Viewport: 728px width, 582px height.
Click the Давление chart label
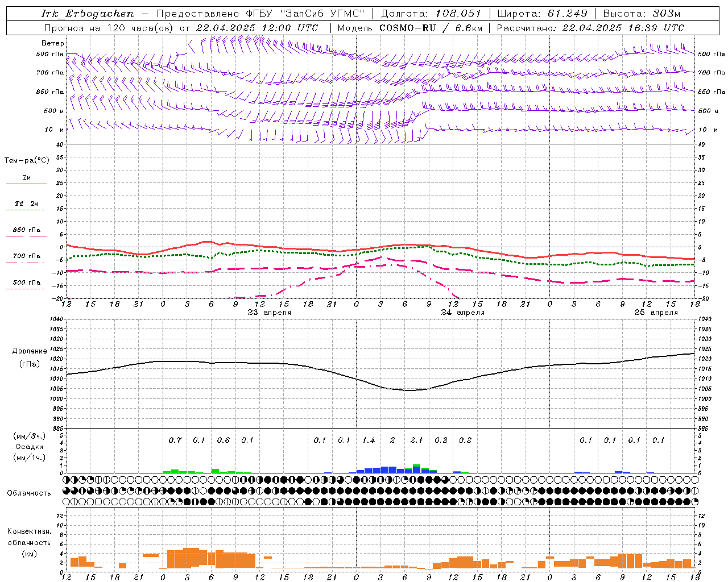(28, 351)
